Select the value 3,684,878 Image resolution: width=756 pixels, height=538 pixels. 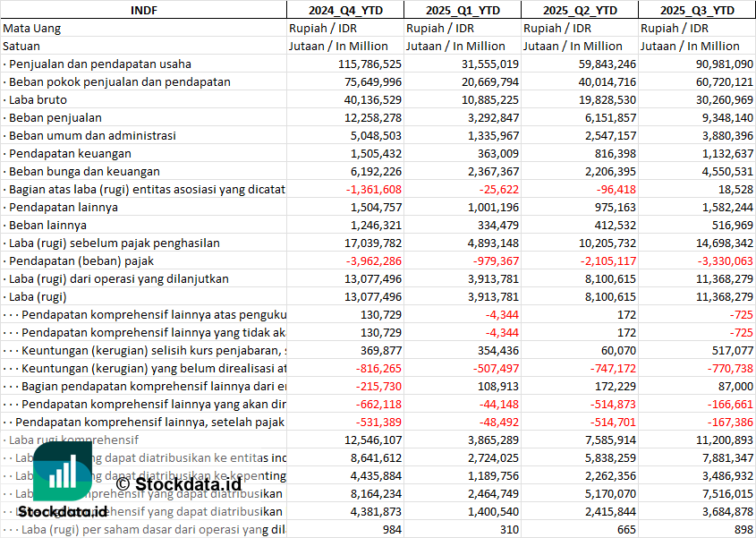[728, 511]
